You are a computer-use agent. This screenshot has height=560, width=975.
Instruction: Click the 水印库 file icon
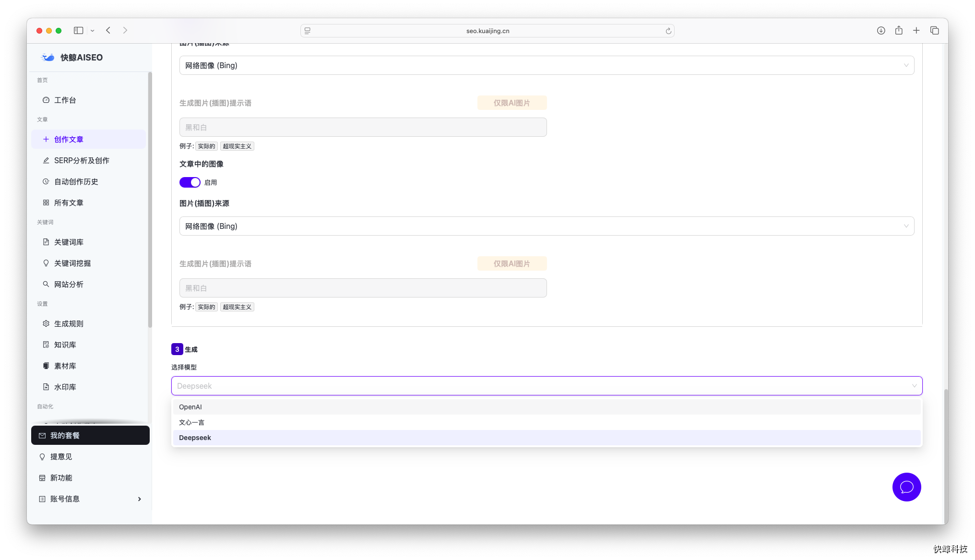(46, 387)
